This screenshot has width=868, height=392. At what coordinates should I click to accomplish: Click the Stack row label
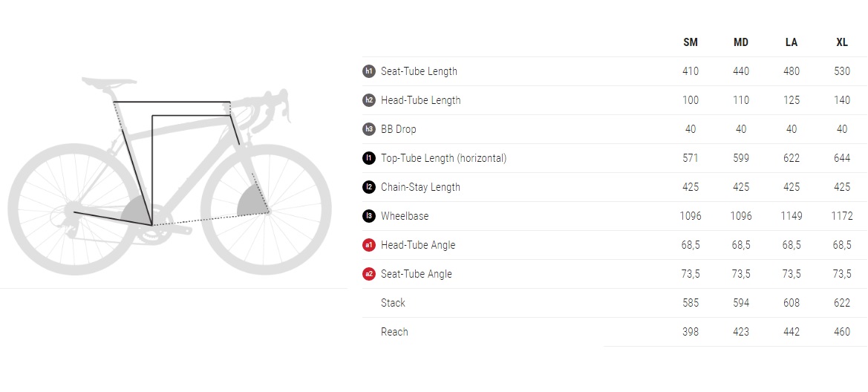click(393, 303)
